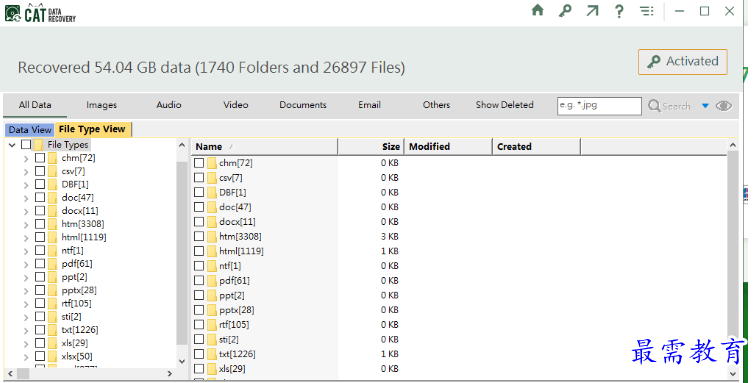
Task: Open the blue search options dropdown arrow
Action: click(705, 106)
